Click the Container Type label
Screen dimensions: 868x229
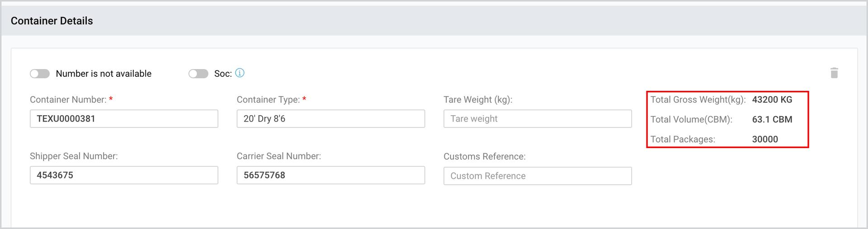(268, 100)
